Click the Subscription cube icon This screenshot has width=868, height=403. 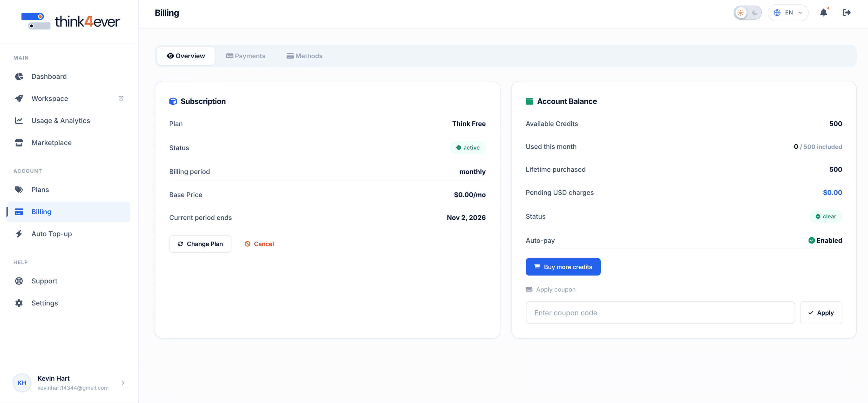(x=173, y=101)
